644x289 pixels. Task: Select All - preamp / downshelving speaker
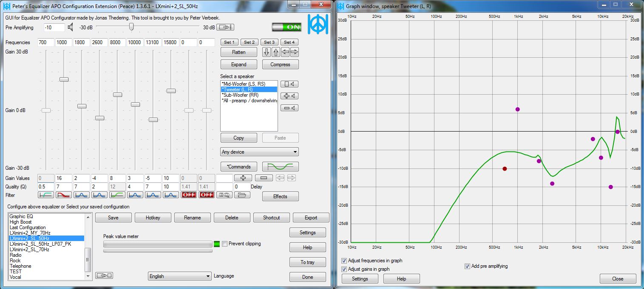pyautogui.click(x=249, y=101)
